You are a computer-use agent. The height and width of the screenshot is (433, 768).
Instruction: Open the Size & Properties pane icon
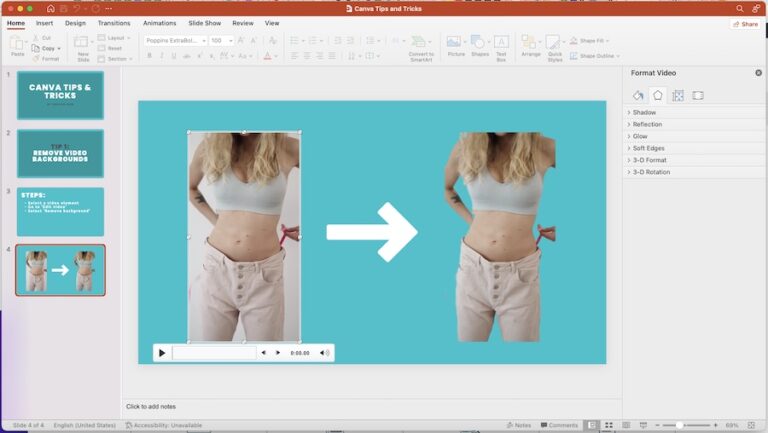(678, 96)
